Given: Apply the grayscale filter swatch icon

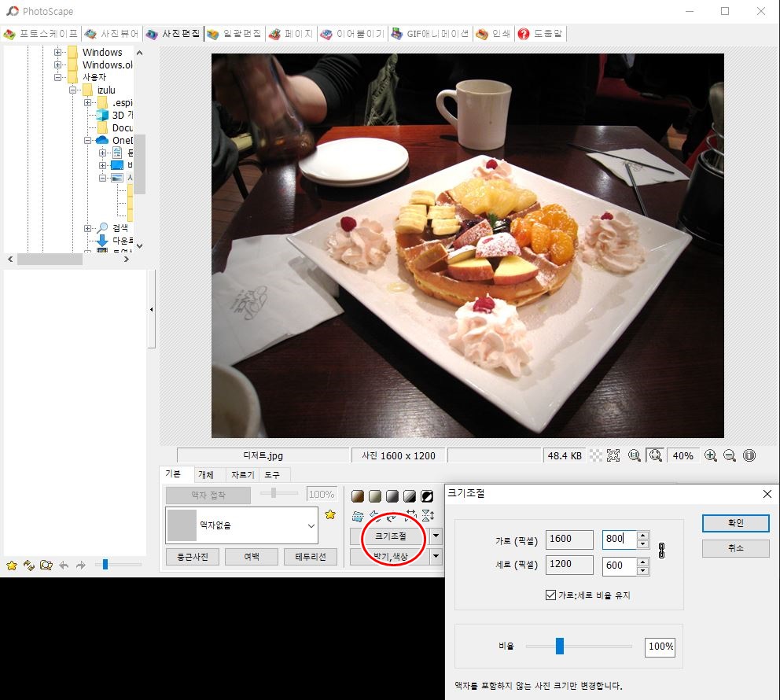Looking at the screenshot, I should click(x=392, y=496).
